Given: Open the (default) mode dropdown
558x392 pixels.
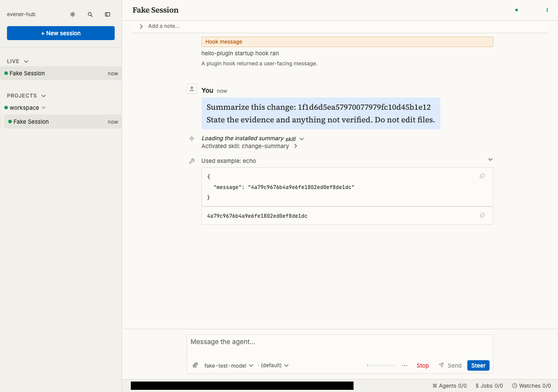Looking at the screenshot, I should [x=274, y=365].
